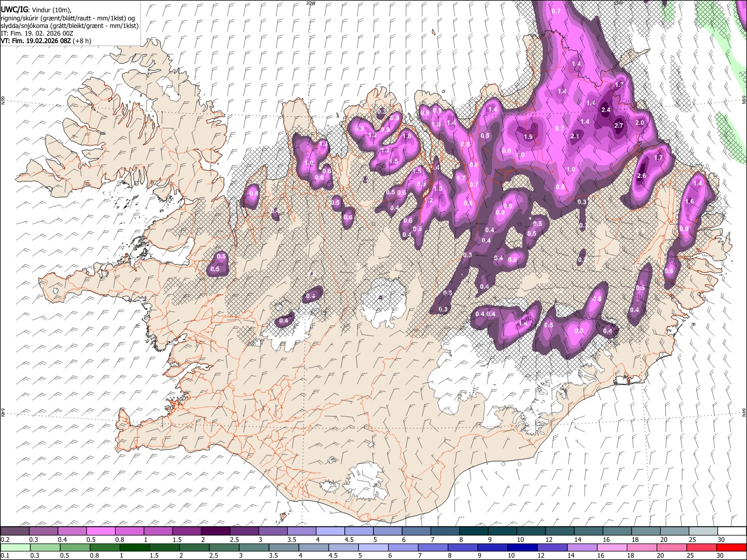Image resolution: width=747 pixels, height=560 pixels.
Task: Click the 2.7 precipitation value on the map
Action: [619, 125]
